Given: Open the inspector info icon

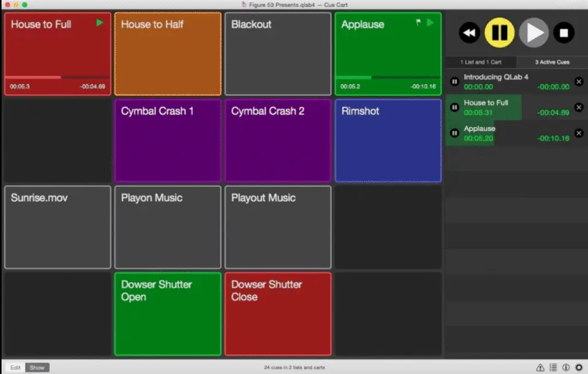Looking at the screenshot, I should point(566,367).
